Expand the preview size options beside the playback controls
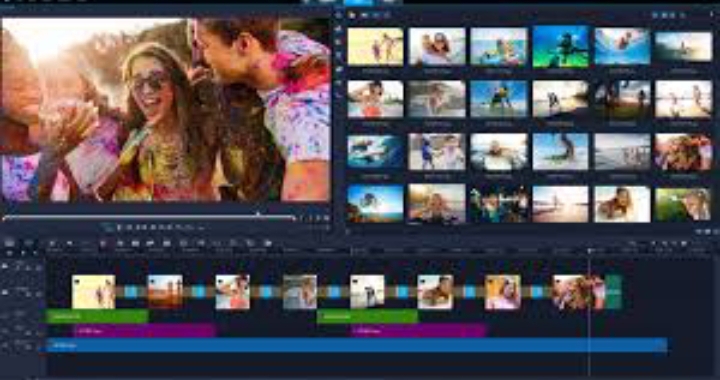 pyautogui.click(x=326, y=218)
